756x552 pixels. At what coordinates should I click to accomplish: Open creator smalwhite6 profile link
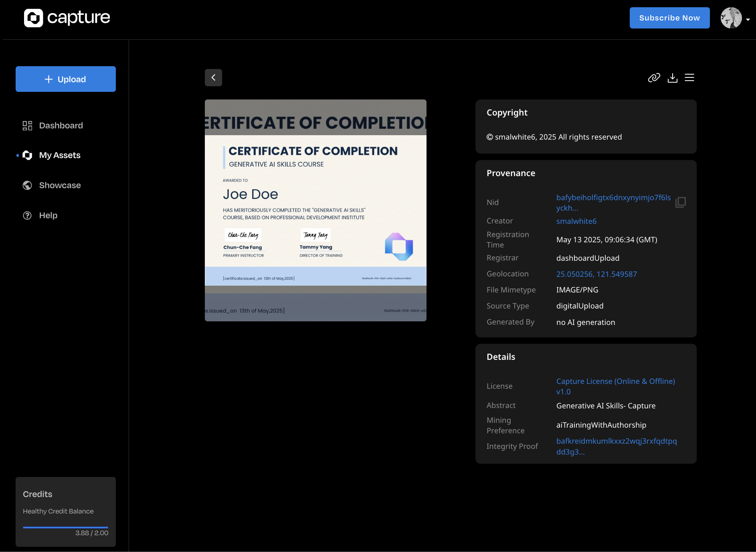point(576,221)
